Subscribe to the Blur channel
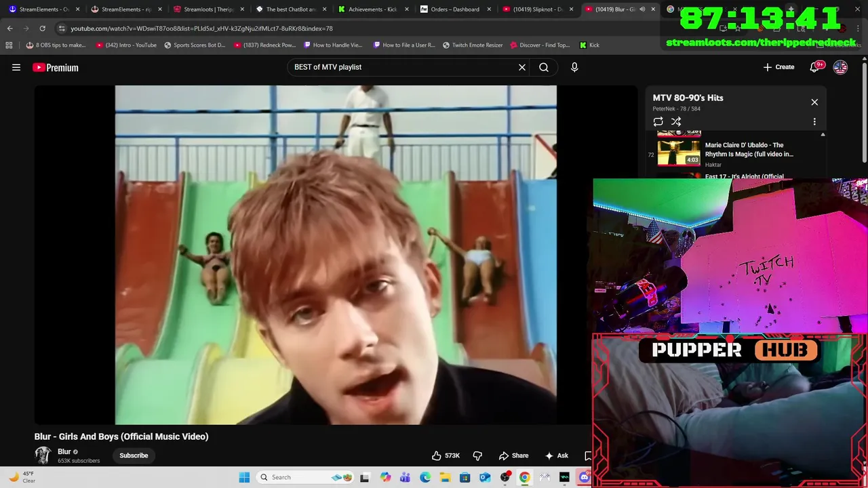Image resolution: width=868 pixels, height=488 pixels. click(x=134, y=455)
